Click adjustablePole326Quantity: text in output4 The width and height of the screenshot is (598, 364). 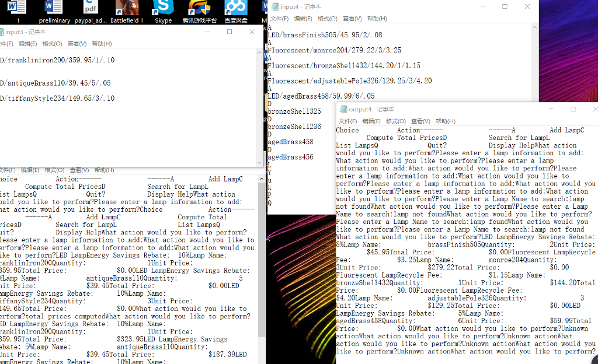pos(477,298)
